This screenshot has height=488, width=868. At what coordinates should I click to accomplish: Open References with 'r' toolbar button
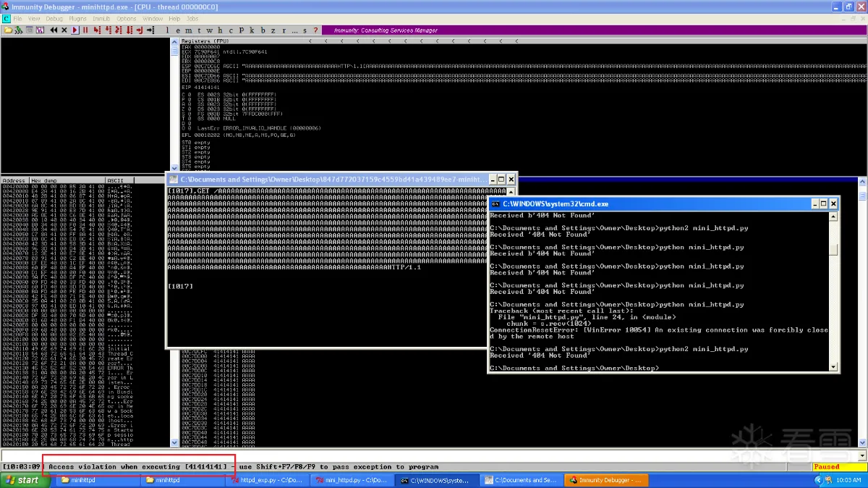point(284,30)
